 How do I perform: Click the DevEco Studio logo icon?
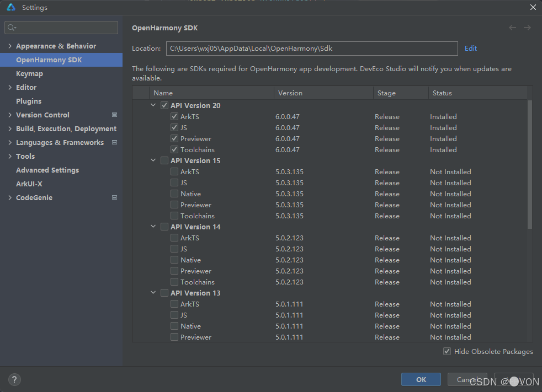click(10, 7)
